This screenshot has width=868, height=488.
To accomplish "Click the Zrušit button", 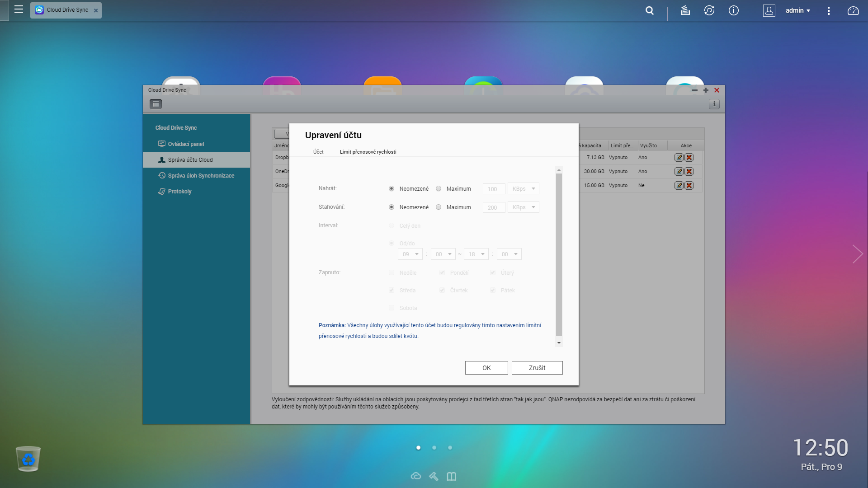I will [x=537, y=368].
